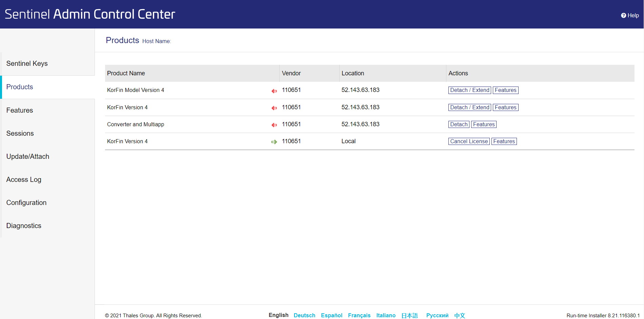Navigate to Update/Attach
Screen dimensions: 644x319
pyautogui.click(x=28, y=156)
